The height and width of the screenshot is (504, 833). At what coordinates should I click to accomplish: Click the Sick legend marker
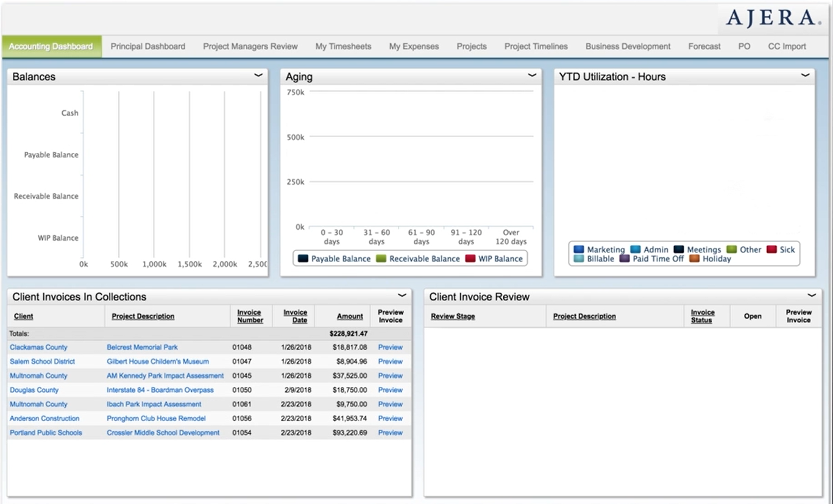click(x=771, y=250)
